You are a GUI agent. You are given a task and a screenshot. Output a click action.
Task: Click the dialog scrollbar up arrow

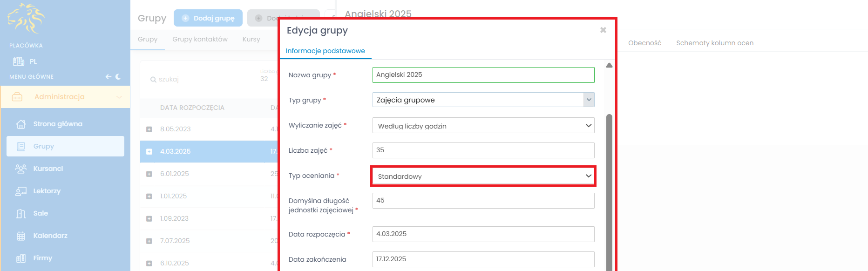tap(609, 66)
